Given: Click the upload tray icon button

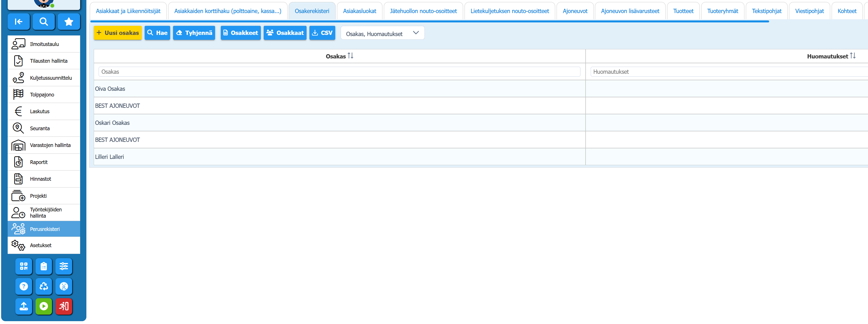Looking at the screenshot, I should point(24,306).
